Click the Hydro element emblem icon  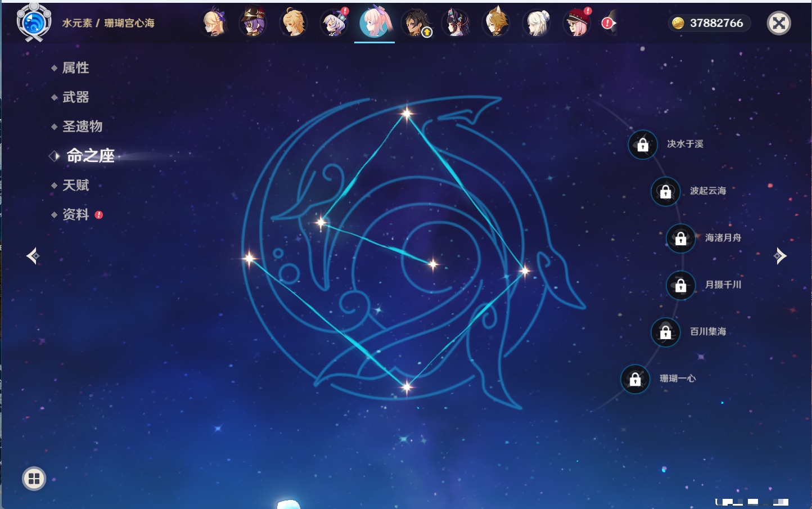34,22
